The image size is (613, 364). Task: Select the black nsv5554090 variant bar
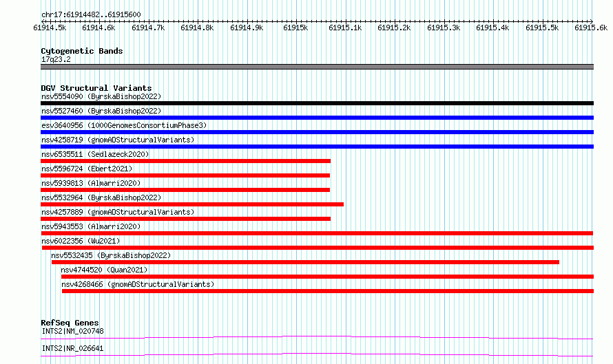317,103
